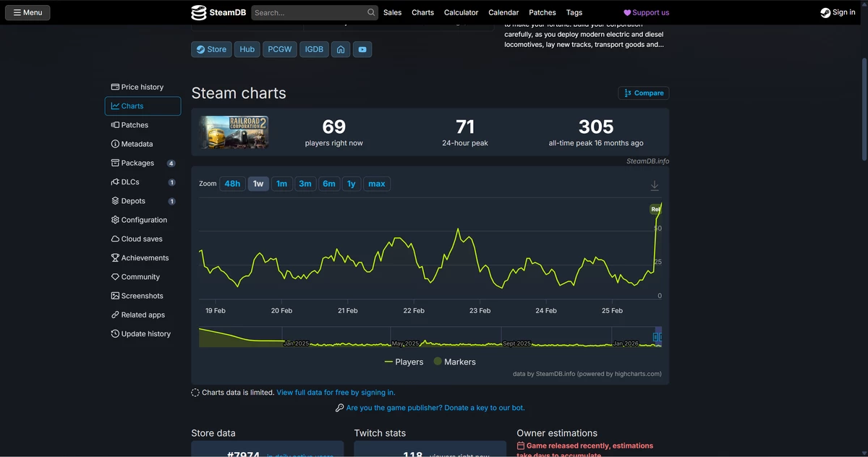Click the Sales nav link
The width and height of the screenshot is (868, 457).
(x=392, y=12)
